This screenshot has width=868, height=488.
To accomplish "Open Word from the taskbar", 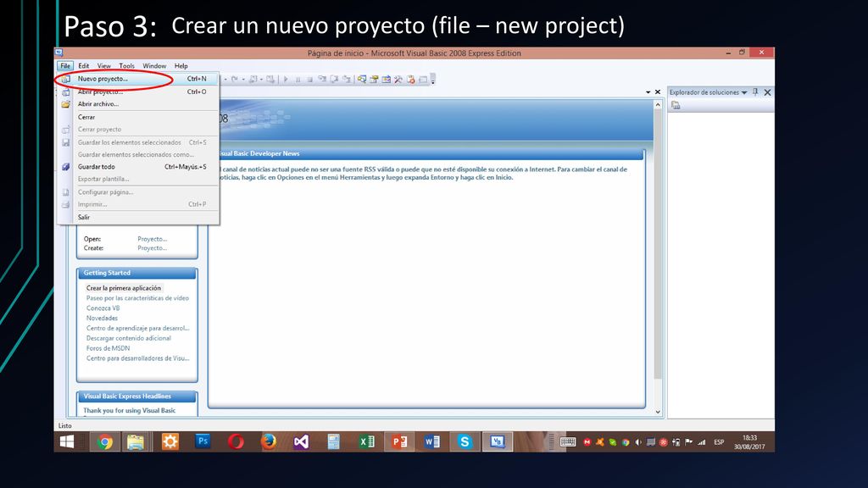I will (x=431, y=441).
